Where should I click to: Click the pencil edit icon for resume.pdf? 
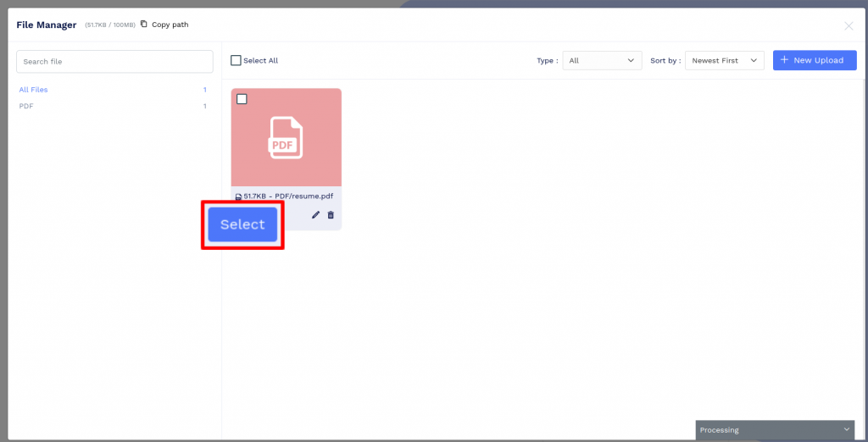316,215
